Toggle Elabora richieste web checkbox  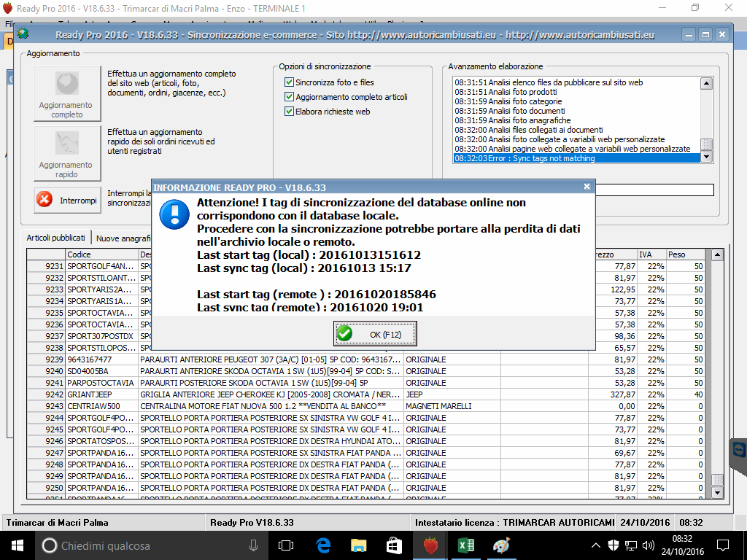(289, 112)
